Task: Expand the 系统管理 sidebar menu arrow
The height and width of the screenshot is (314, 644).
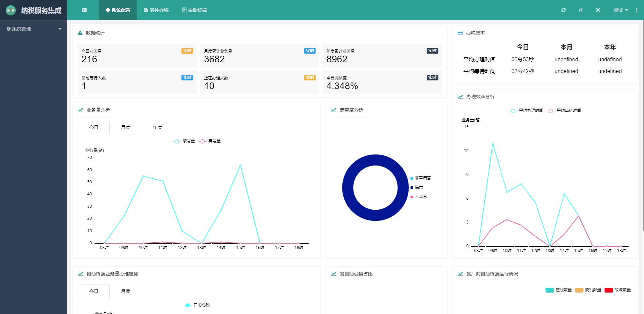Action: coord(60,29)
